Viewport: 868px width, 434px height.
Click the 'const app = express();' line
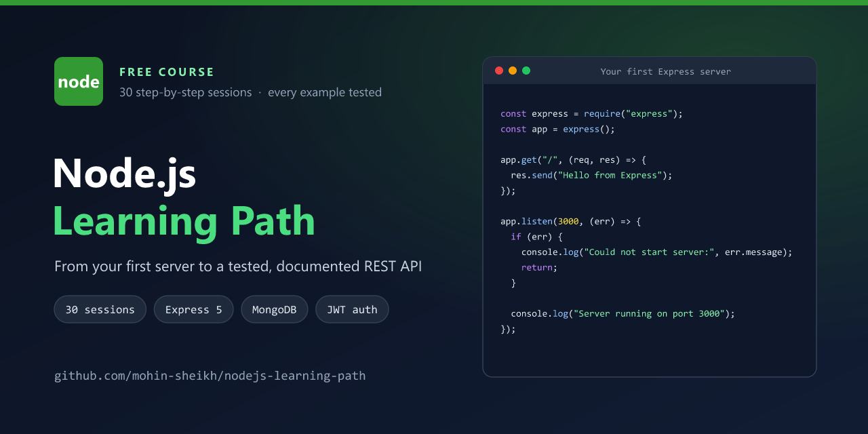pyautogui.click(x=558, y=129)
